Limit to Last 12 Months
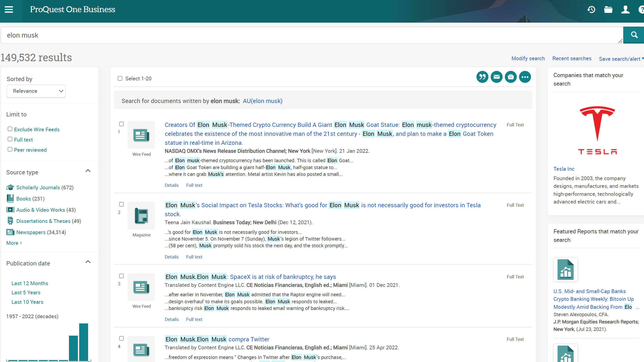 point(30,283)
